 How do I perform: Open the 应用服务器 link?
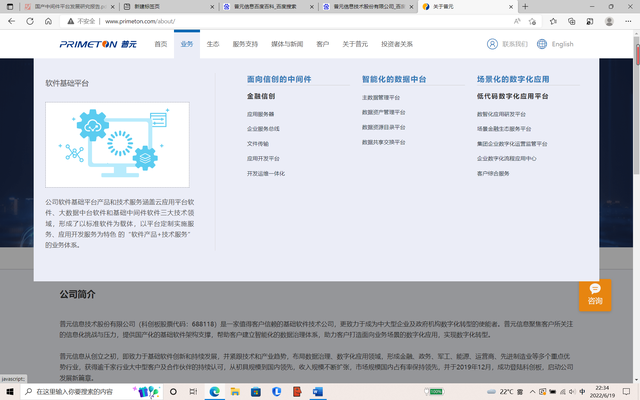pyautogui.click(x=260, y=114)
